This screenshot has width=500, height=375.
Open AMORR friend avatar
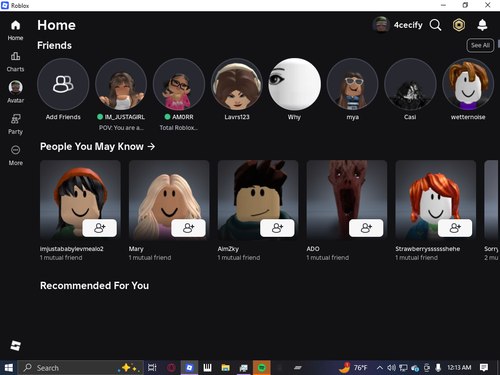coord(179,84)
